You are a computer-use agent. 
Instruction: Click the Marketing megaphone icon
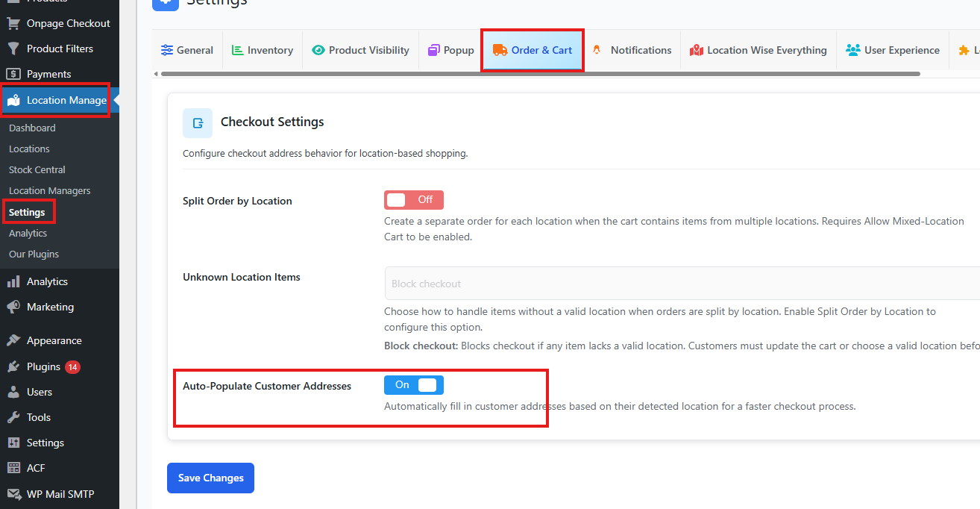(13, 307)
